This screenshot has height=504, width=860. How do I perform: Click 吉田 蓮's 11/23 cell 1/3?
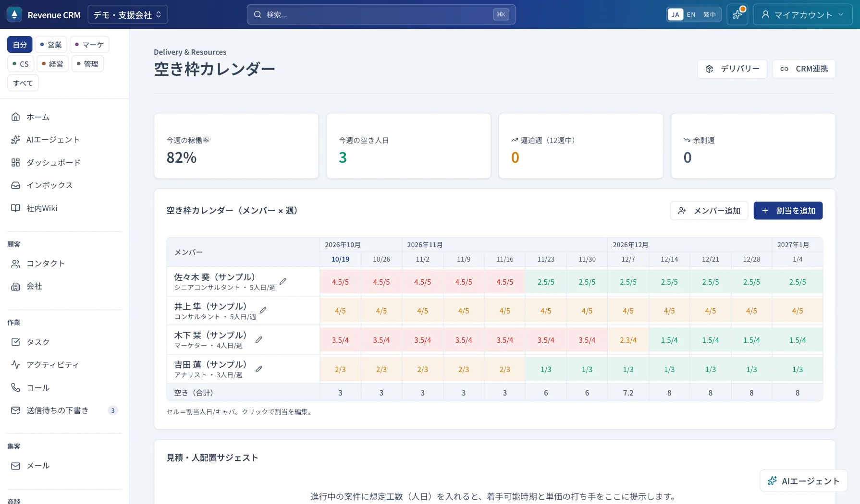click(546, 369)
